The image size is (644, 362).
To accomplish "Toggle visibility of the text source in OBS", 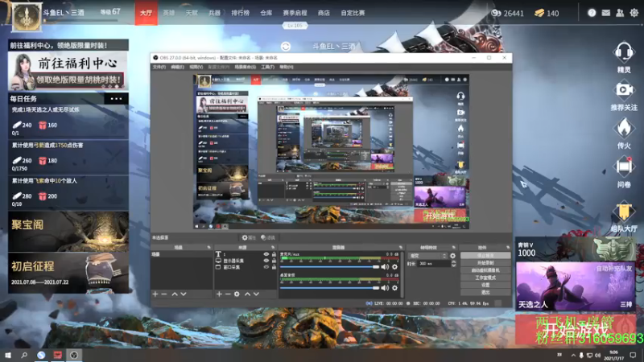I will pos(266,254).
